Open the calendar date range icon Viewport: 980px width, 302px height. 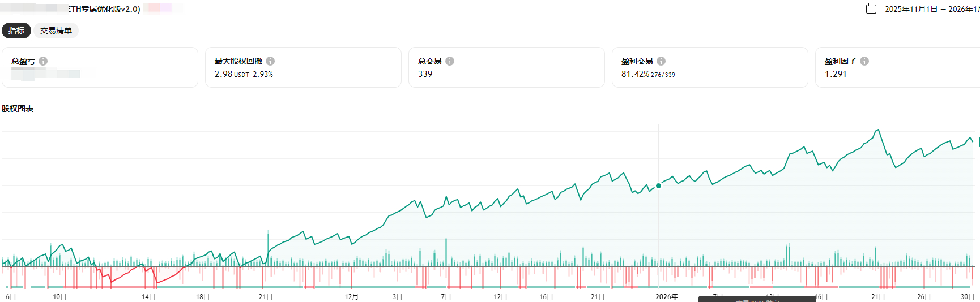click(x=871, y=8)
